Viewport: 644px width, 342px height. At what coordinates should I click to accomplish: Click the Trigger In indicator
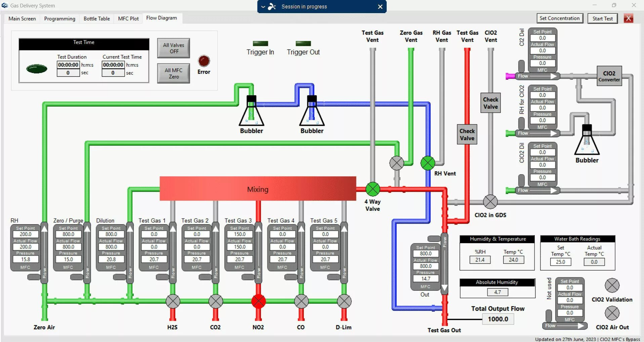point(260,43)
